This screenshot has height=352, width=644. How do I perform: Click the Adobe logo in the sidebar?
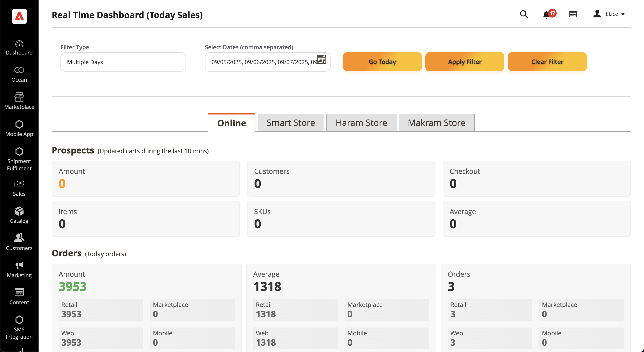click(x=19, y=16)
